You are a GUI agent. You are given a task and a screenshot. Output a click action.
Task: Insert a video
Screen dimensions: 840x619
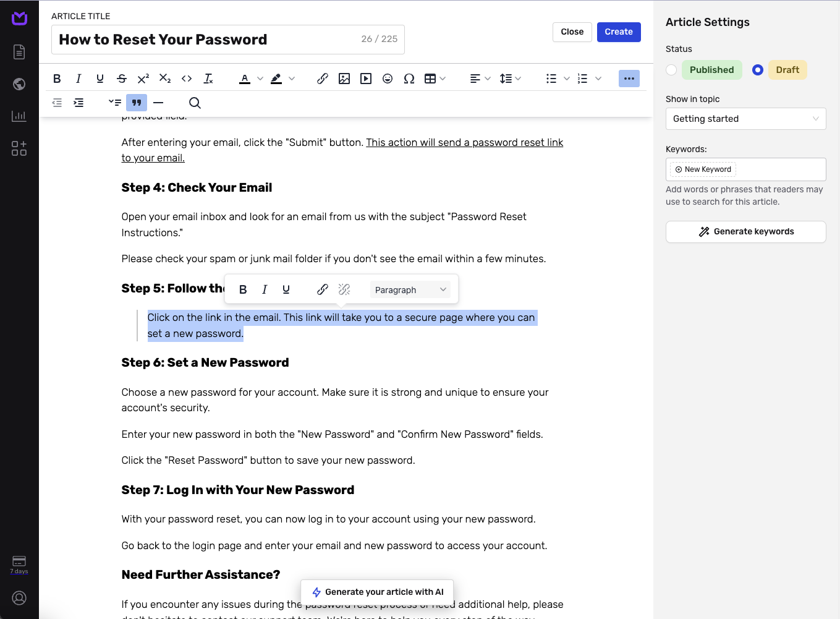(x=366, y=79)
